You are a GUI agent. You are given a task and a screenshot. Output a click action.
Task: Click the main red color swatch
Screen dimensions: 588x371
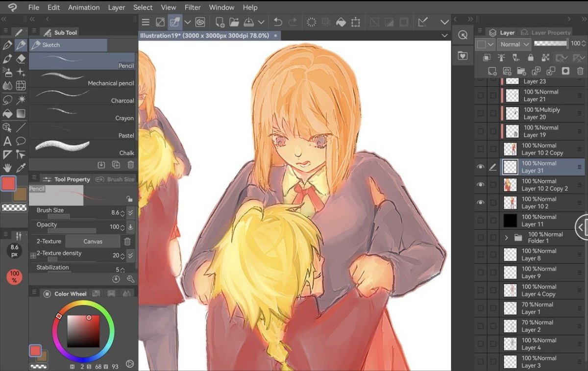[8, 184]
